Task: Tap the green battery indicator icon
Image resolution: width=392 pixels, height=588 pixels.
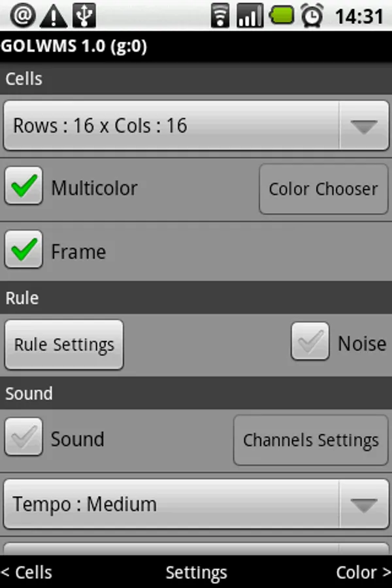Action: pos(282,15)
